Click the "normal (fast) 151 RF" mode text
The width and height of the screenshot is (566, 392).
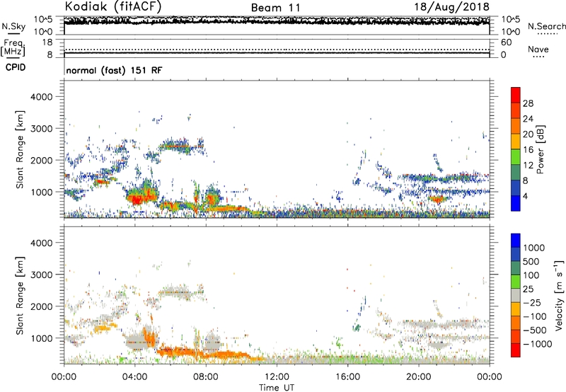pyautogui.click(x=114, y=70)
